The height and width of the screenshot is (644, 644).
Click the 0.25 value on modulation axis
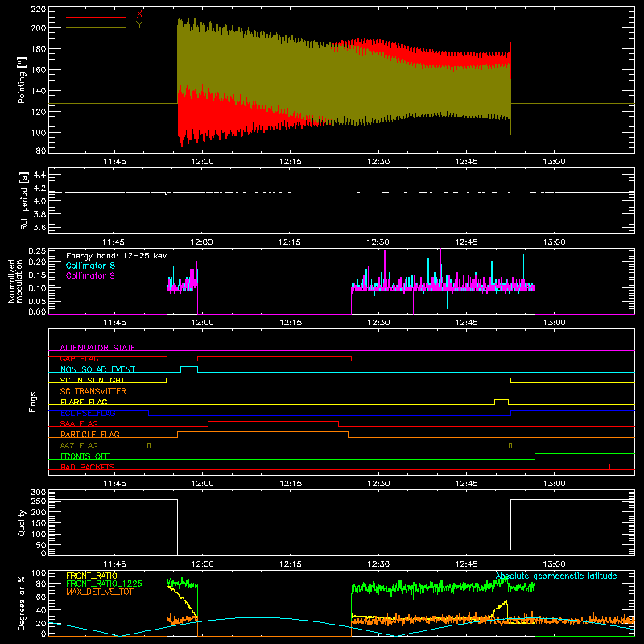click(x=37, y=251)
